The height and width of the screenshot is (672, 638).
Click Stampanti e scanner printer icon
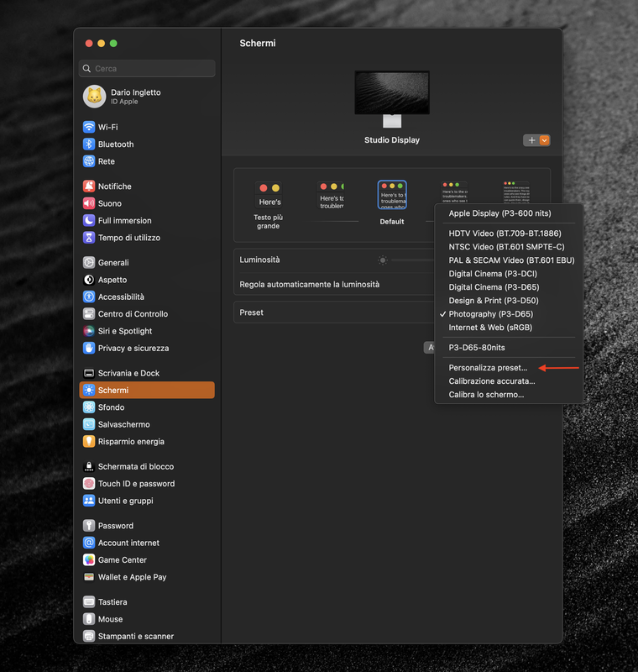point(89,636)
